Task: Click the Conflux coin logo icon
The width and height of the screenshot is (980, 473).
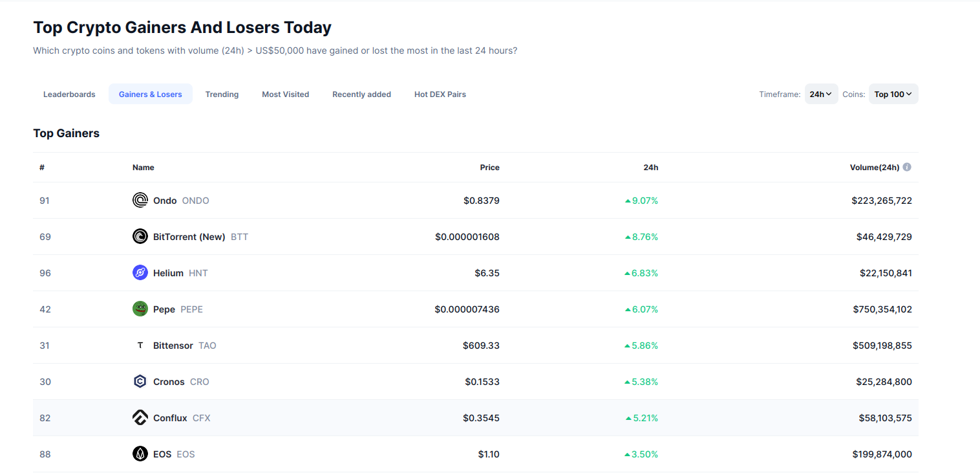Action: (140, 418)
